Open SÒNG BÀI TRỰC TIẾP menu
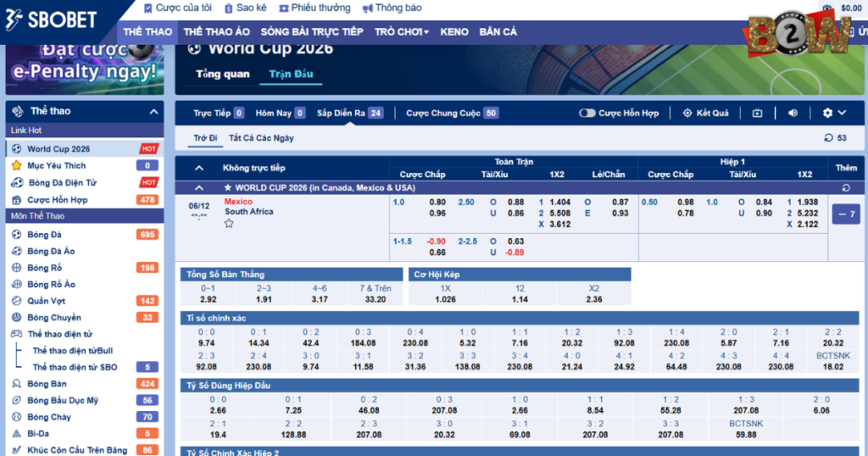The image size is (868, 456). coord(312,32)
